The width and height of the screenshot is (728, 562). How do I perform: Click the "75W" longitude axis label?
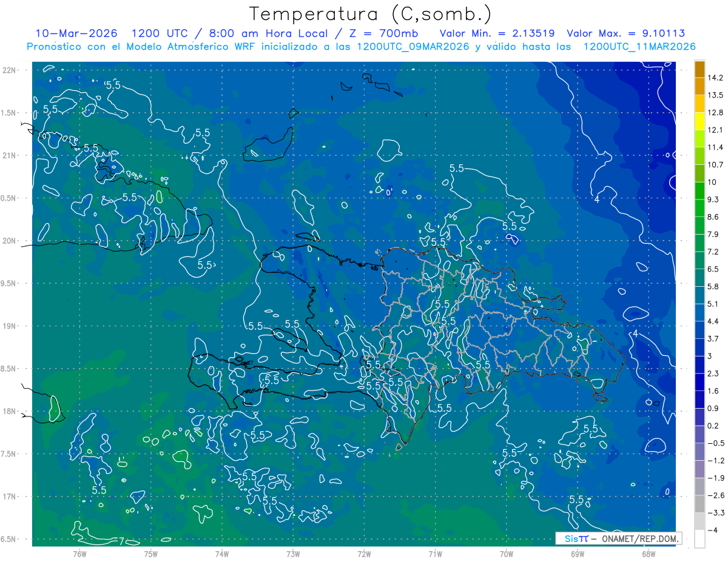click(151, 554)
